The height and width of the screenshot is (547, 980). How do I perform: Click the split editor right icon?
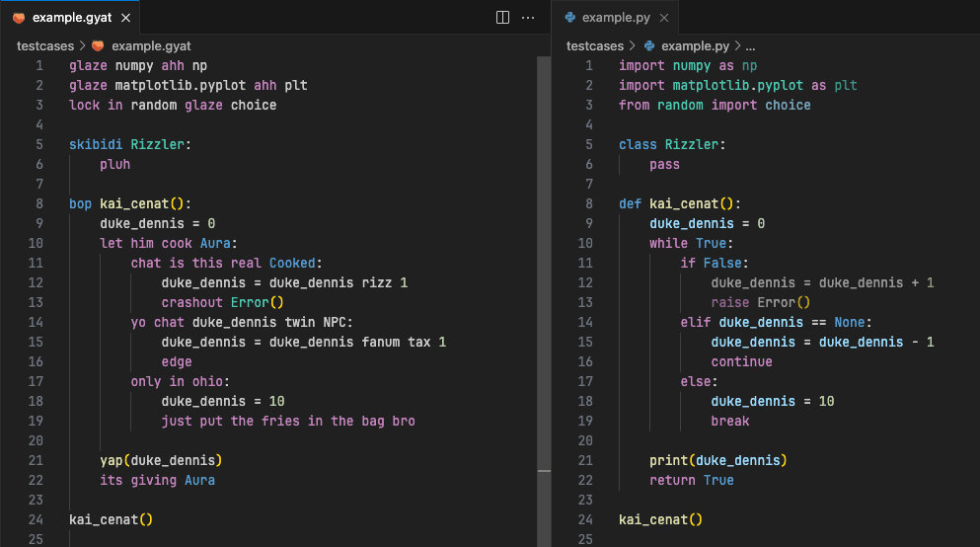tap(502, 18)
